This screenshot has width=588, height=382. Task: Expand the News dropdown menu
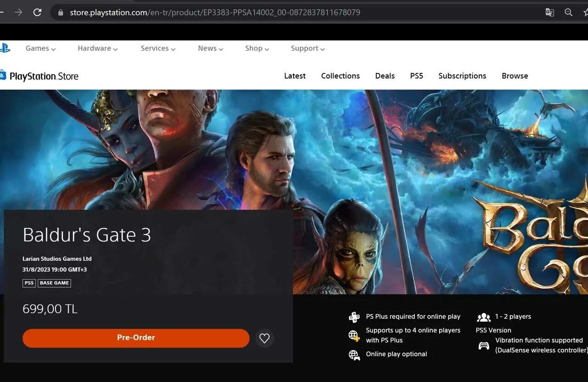[210, 48]
